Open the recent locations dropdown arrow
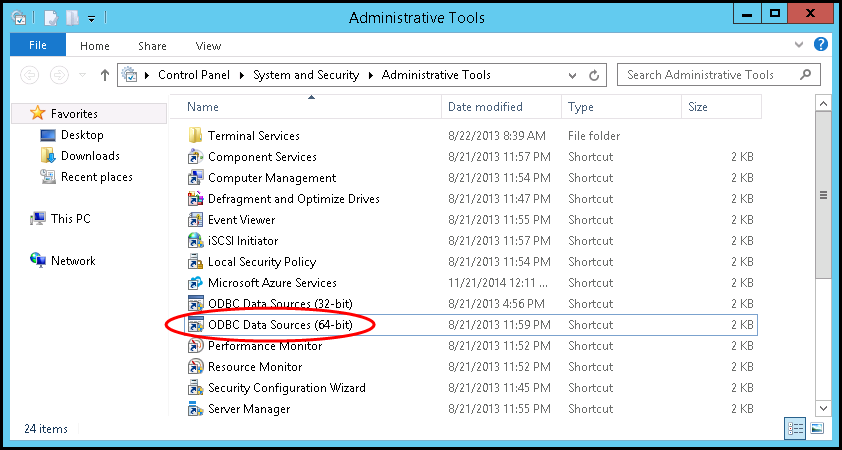 [x=82, y=75]
